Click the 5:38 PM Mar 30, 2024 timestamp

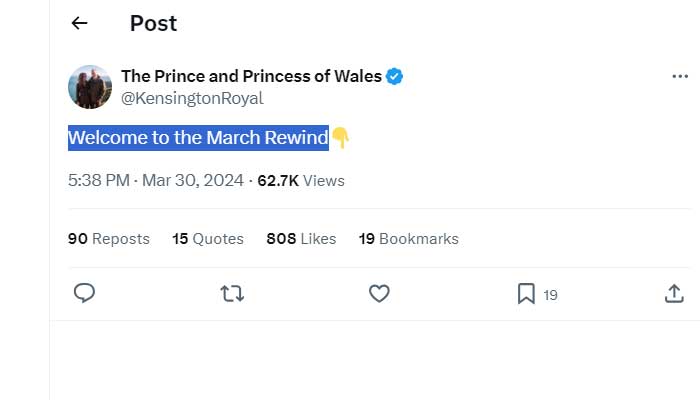click(x=156, y=181)
